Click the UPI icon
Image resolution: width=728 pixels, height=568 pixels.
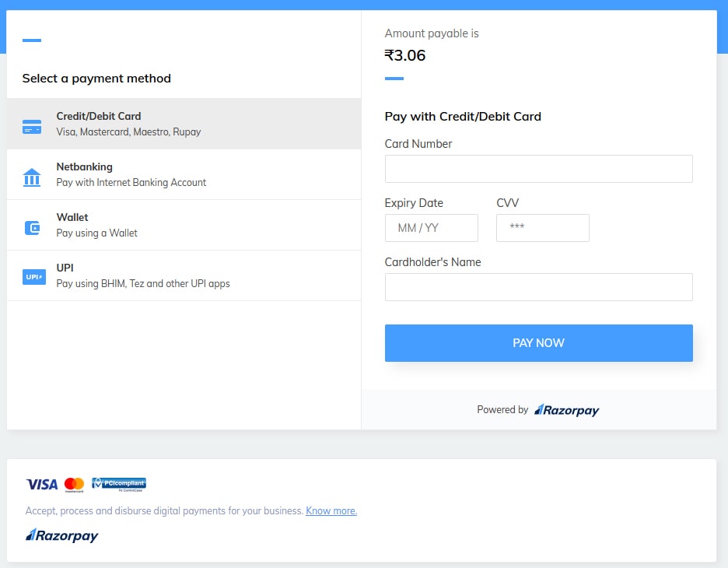pos(33,277)
